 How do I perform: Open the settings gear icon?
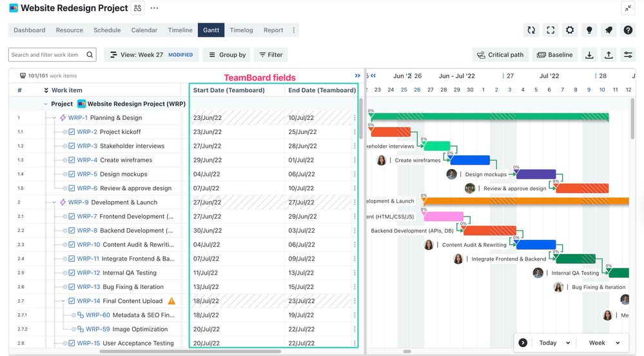click(x=570, y=30)
